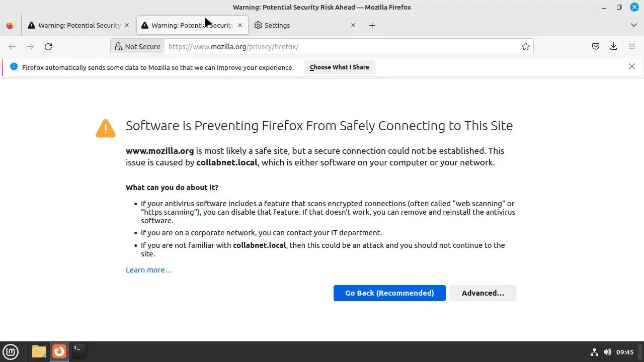Viewport: 644px width, 362px height.
Task: Open the Learn more… link
Action: (x=149, y=270)
